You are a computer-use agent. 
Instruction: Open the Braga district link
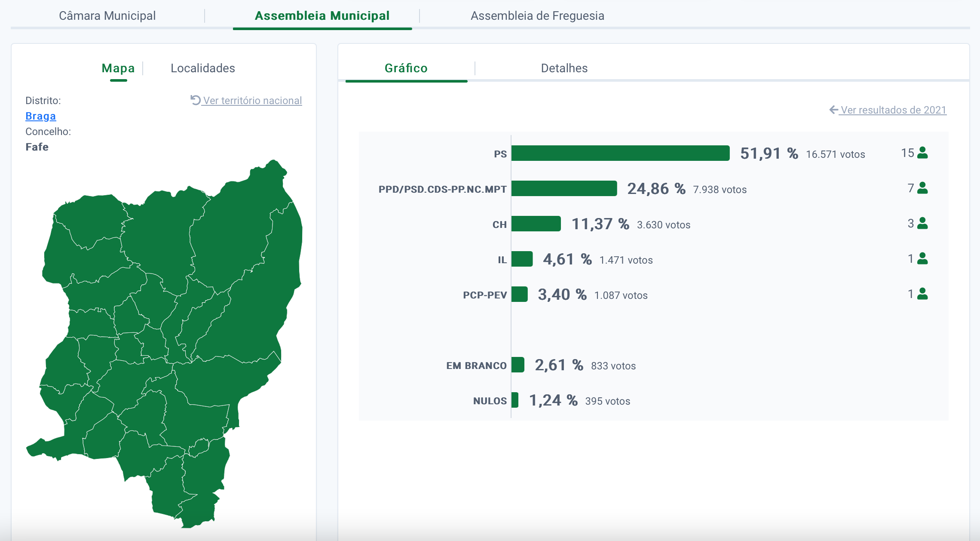tap(40, 116)
